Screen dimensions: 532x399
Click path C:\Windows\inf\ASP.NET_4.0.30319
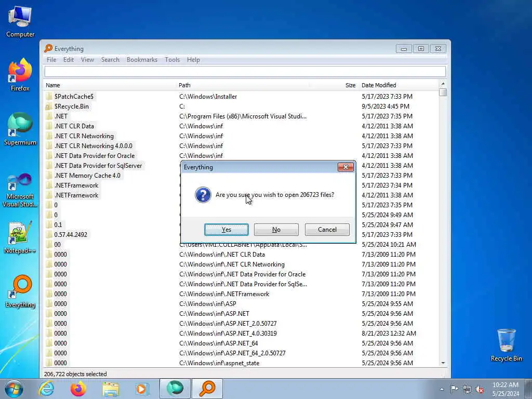tap(228, 334)
